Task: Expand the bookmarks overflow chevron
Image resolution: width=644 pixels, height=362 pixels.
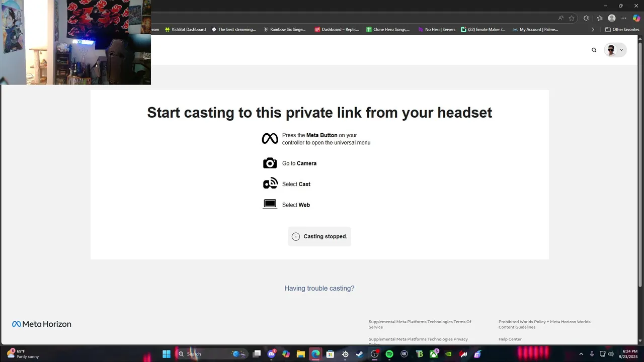Action: point(593,30)
